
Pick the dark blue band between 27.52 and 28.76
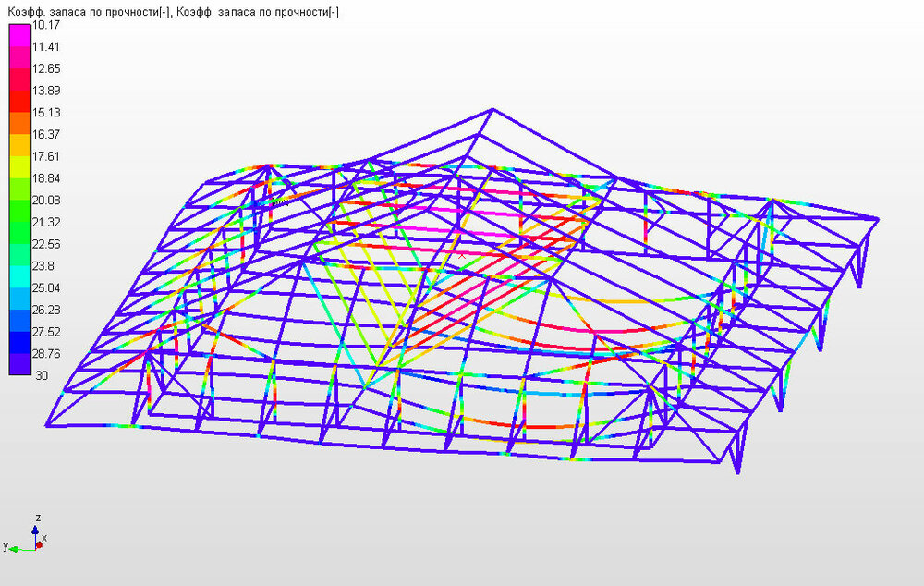tap(19, 342)
